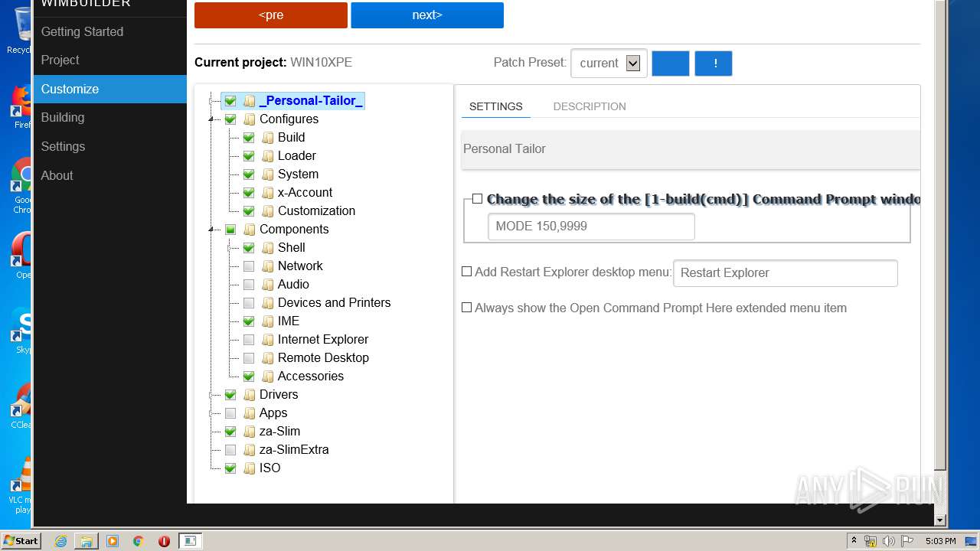980x551 pixels.
Task: Uncheck the Loader checkbox
Action: point(249,156)
